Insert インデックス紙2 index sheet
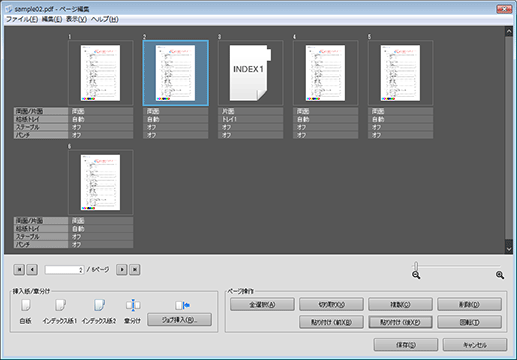The image size is (517, 360). 99,305
